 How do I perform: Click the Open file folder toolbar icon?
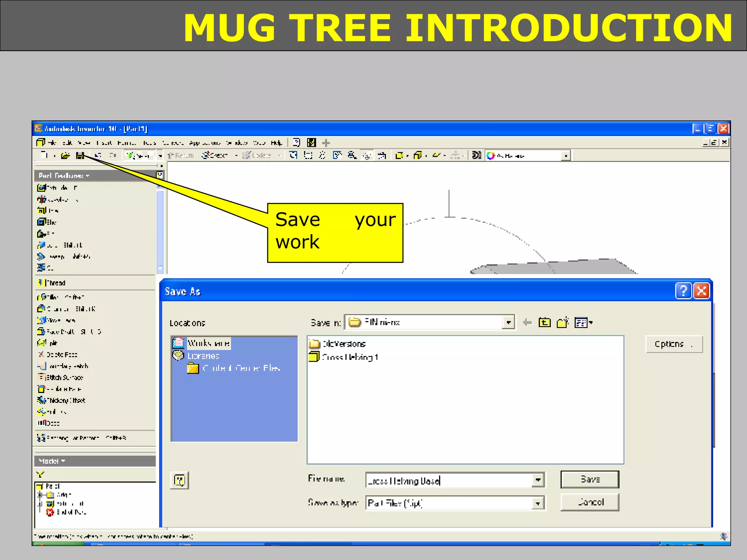(65, 156)
